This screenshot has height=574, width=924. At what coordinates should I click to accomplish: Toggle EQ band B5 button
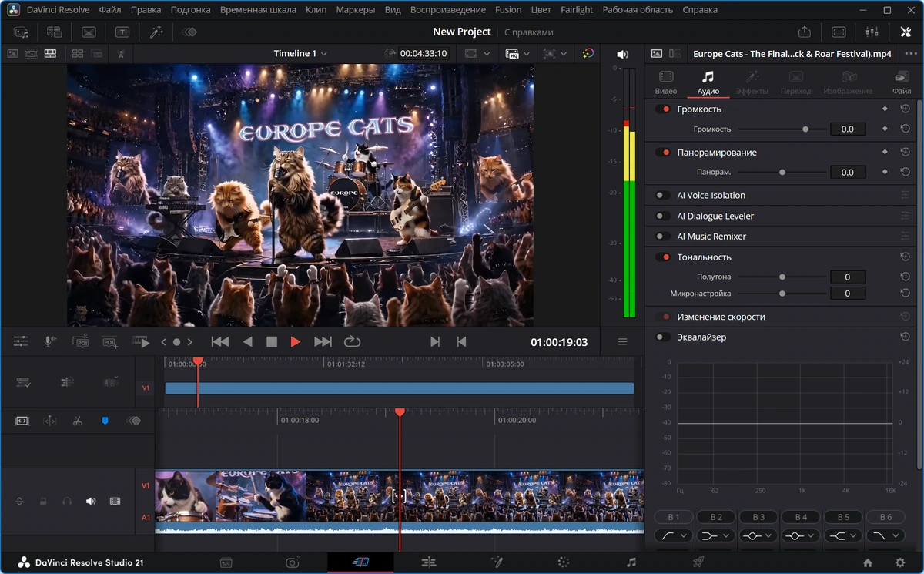tap(843, 517)
